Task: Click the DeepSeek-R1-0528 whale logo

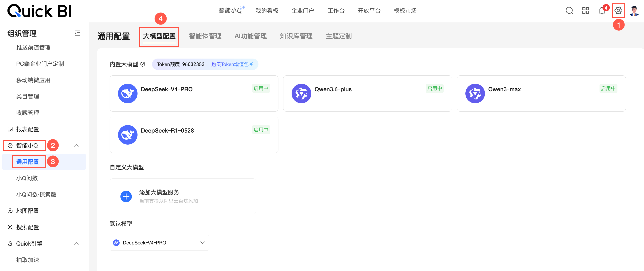Action: click(x=128, y=135)
